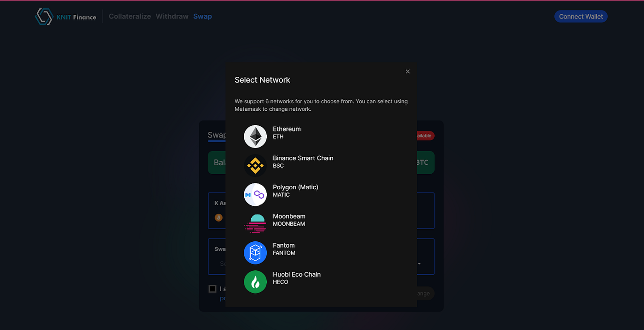
Task: Click the MATIC ticker text
Action: [x=281, y=195]
